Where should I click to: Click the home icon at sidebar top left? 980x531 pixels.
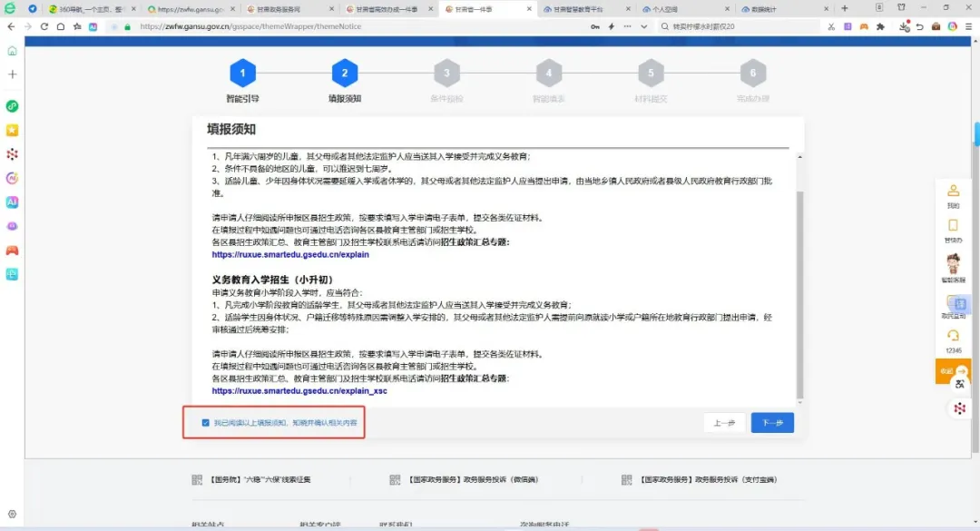(x=11, y=52)
